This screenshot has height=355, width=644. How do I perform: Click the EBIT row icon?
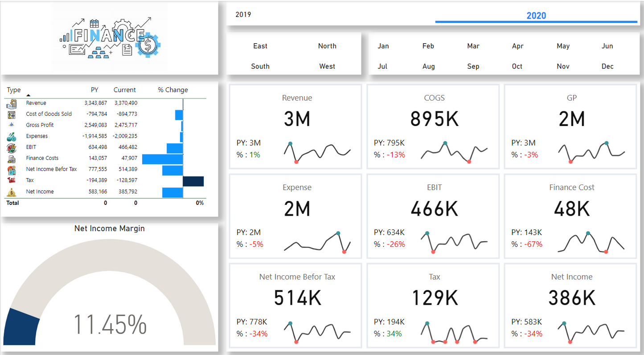tap(12, 147)
